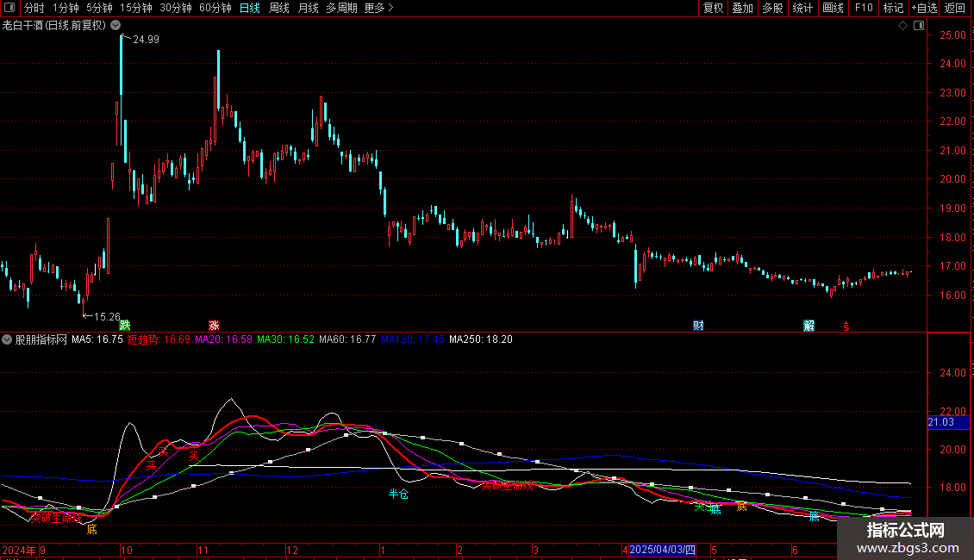This screenshot has height=560, width=974.
Task: Click the 短趋势 legend value
Action: tap(159, 339)
